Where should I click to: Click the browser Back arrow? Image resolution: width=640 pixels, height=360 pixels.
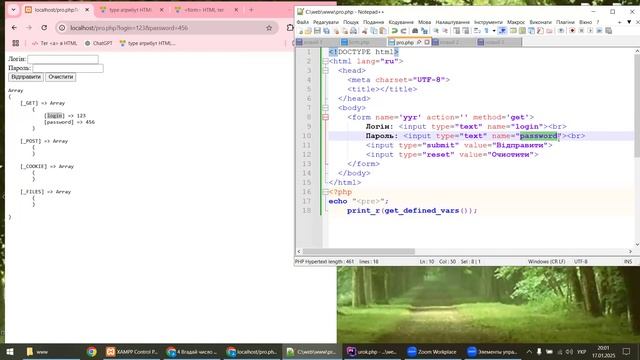(x=14, y=28)
